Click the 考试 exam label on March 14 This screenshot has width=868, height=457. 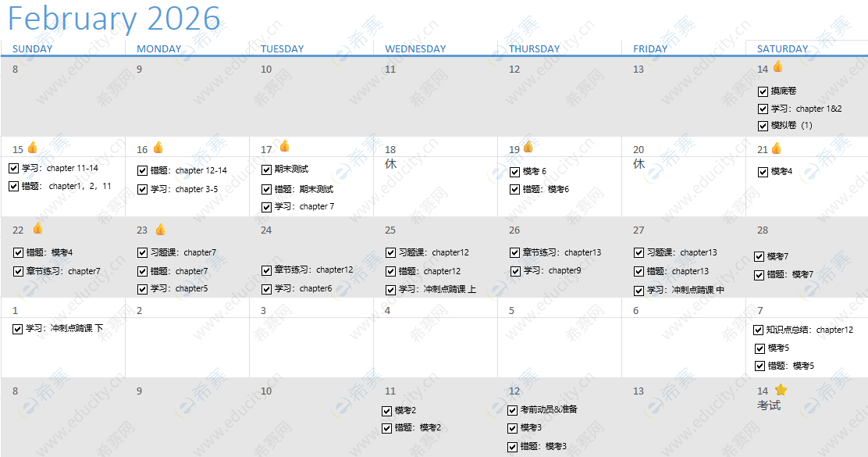click(x=769, y=405)
